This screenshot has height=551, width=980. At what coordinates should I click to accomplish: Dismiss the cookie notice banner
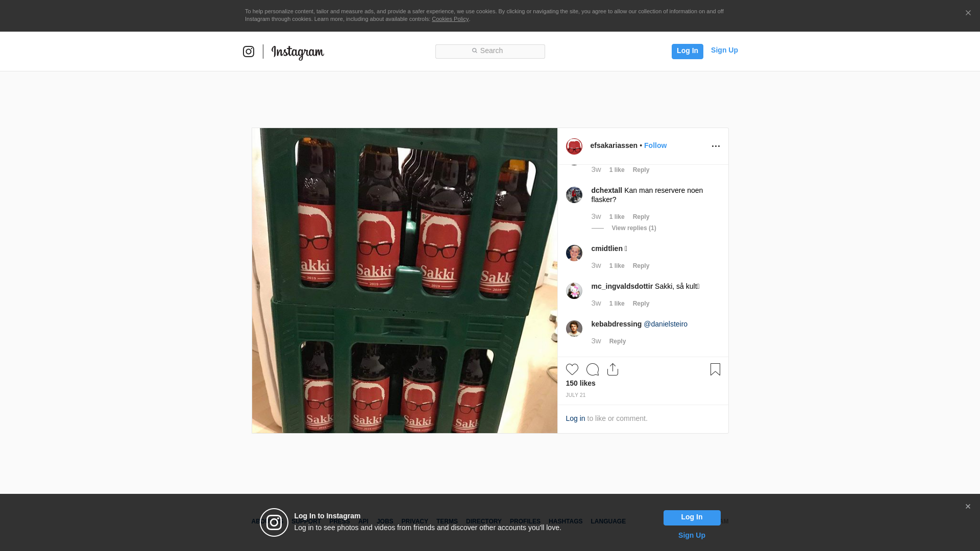(x=968, y=13)
